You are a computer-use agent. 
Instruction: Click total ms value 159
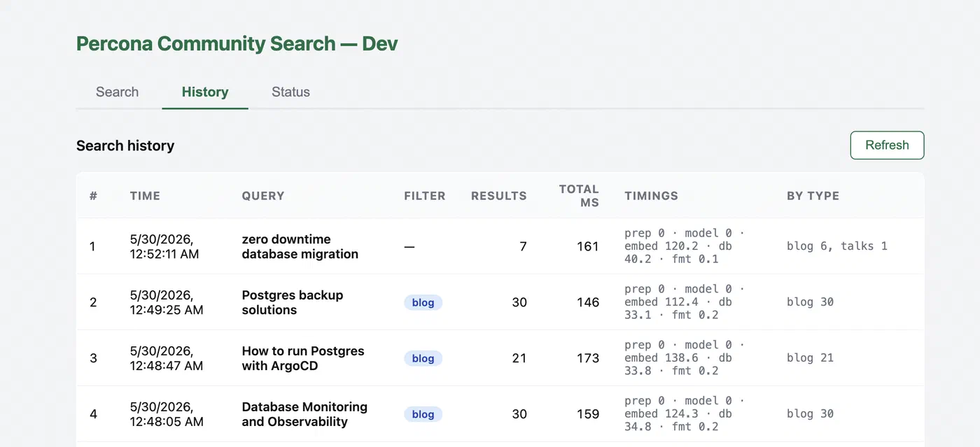point(588,414)
